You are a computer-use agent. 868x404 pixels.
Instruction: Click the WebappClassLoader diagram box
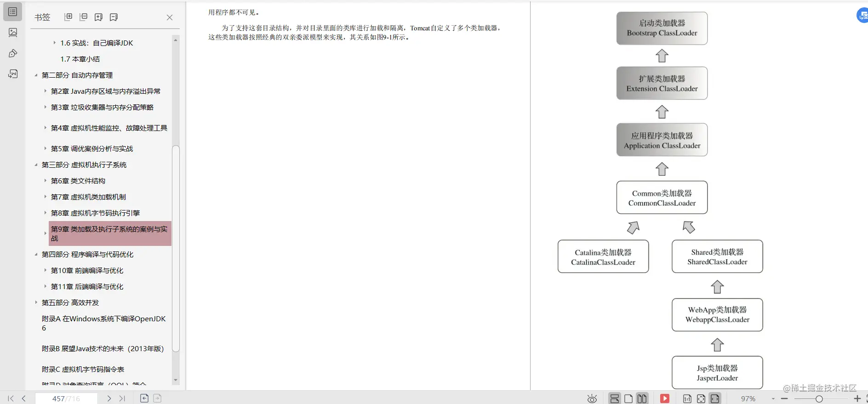717,315
